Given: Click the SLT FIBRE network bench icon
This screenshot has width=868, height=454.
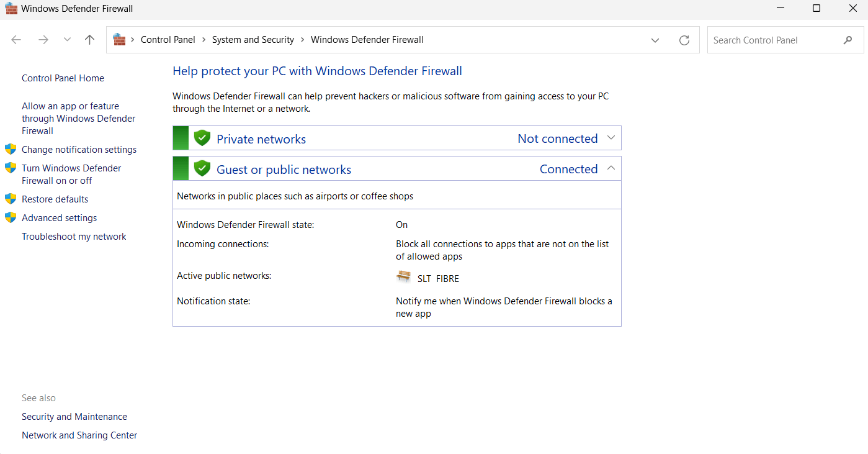Looking at the screenshot, I should (x=403, y=276).
